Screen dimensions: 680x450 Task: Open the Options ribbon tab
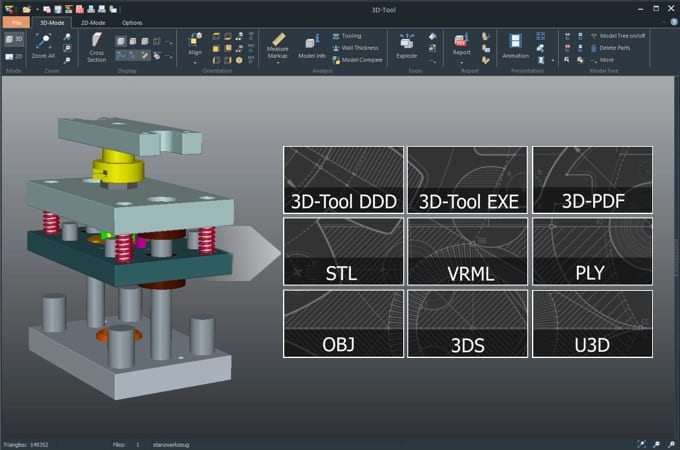click(132, 23)
